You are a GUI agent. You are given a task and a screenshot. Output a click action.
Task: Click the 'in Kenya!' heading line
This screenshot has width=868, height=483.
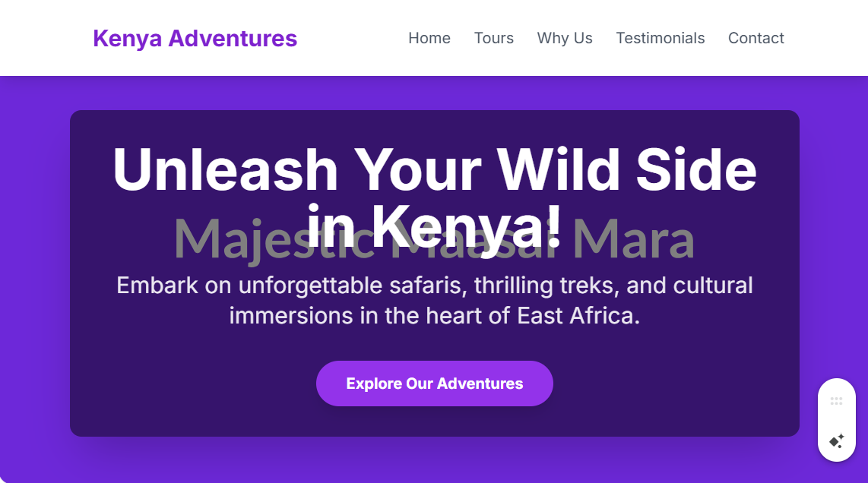click(x=435, y=227)
